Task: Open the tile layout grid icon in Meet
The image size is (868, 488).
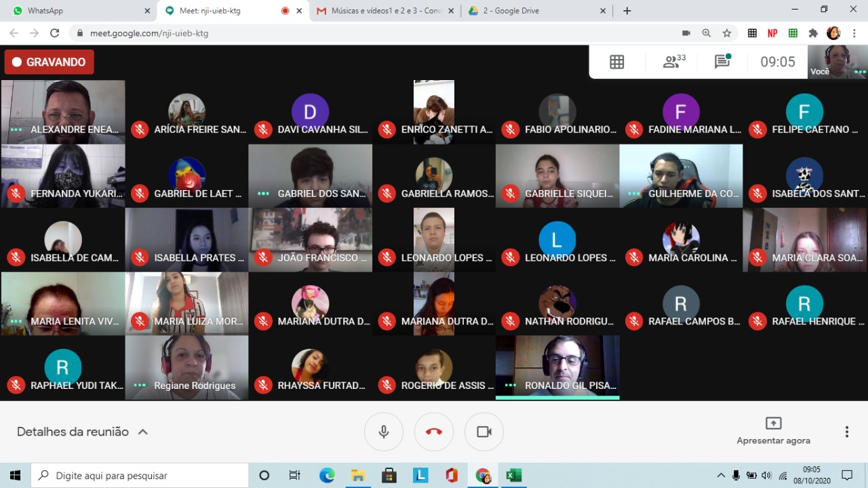Action: tap(616, 62)
